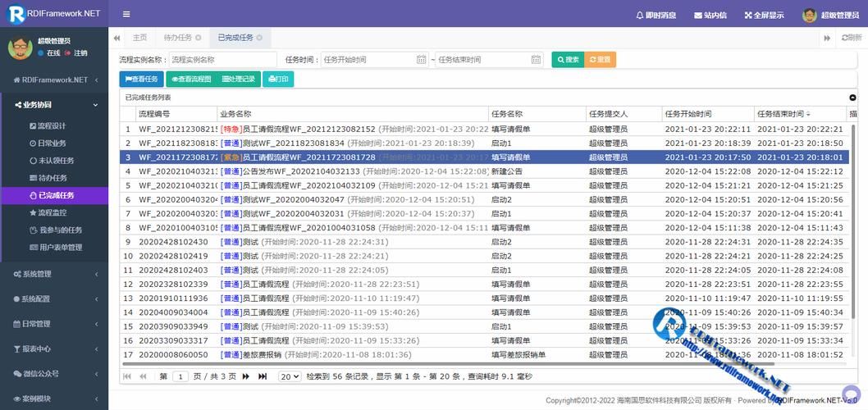The height and width of the screenshot is (410, 868).
Task: Toggle the hamburger sidebar menu icon
Action: coord(126,15)
